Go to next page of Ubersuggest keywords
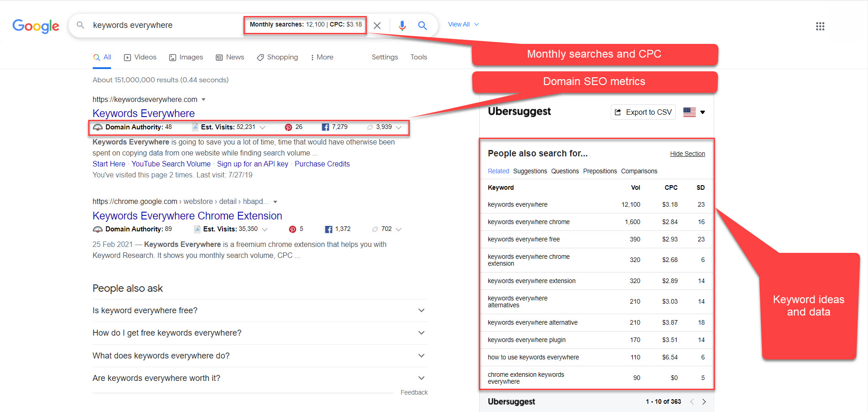Viewport: 868px width, 412px height. 704,401
